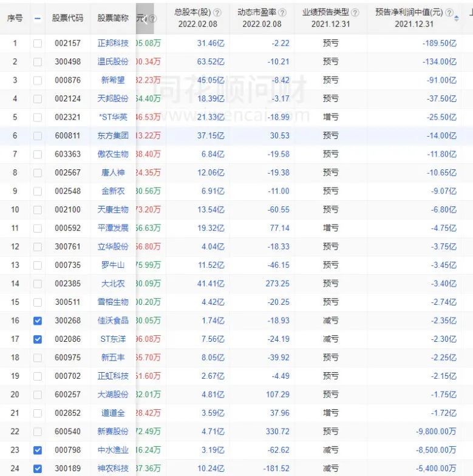
Task: Click PE value 107.29
Action: tap(277, 395)
